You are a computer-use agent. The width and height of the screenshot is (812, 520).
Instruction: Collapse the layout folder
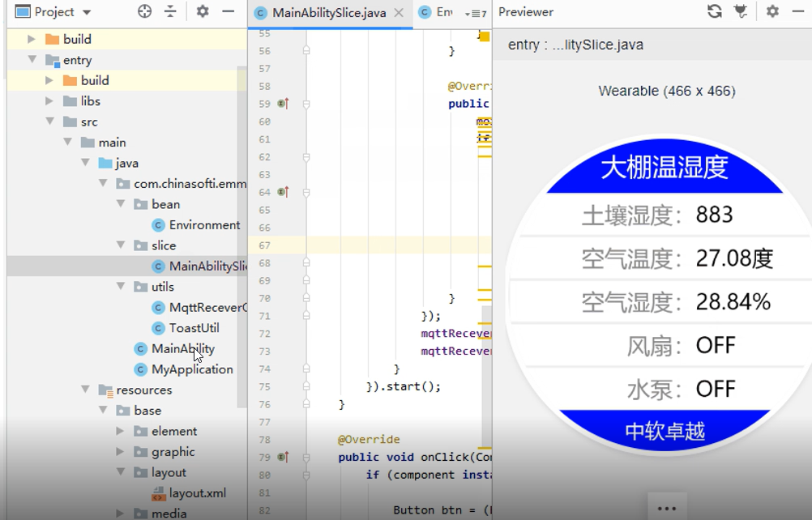coord(121,472)
